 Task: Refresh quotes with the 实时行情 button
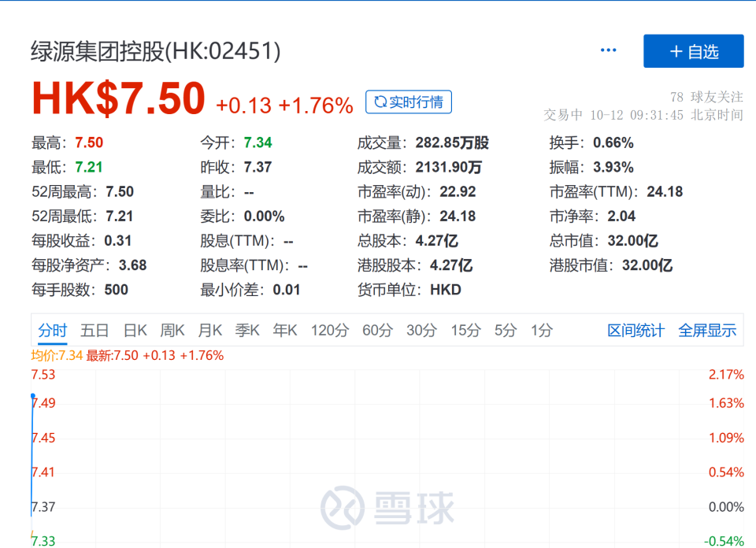409,102
